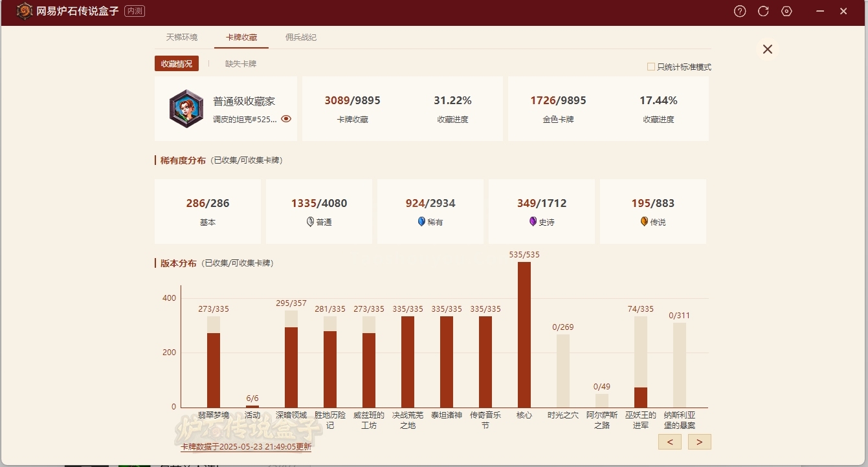Click the 349/1712 epic count
Image resolution: width=868 pixels, height=467 pixels.
pyautogui.click(x=542, y=203)
